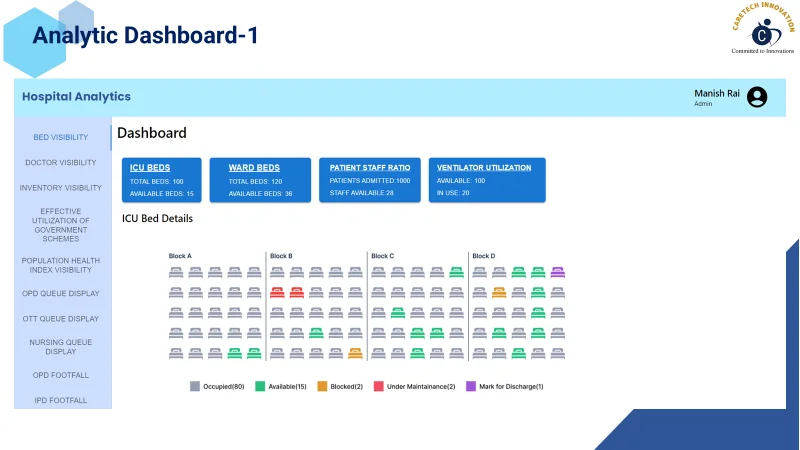View the IPD Footfall page
Image resolution: width=800 pixels, height=450 pixels.
pos(61,401)
